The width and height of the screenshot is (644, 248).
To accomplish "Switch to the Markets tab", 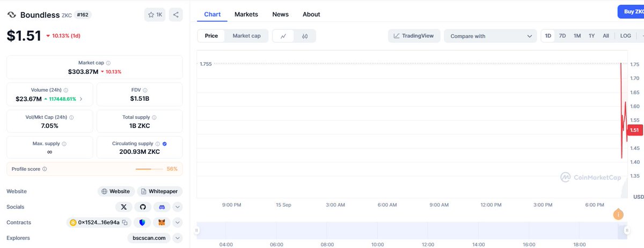I will tap(246, 14).
